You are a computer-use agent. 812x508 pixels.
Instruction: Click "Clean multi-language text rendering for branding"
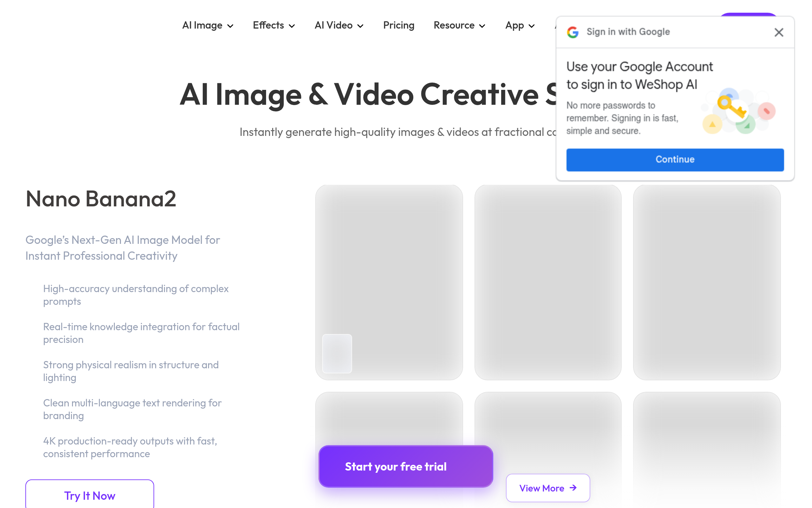(132, 409)
